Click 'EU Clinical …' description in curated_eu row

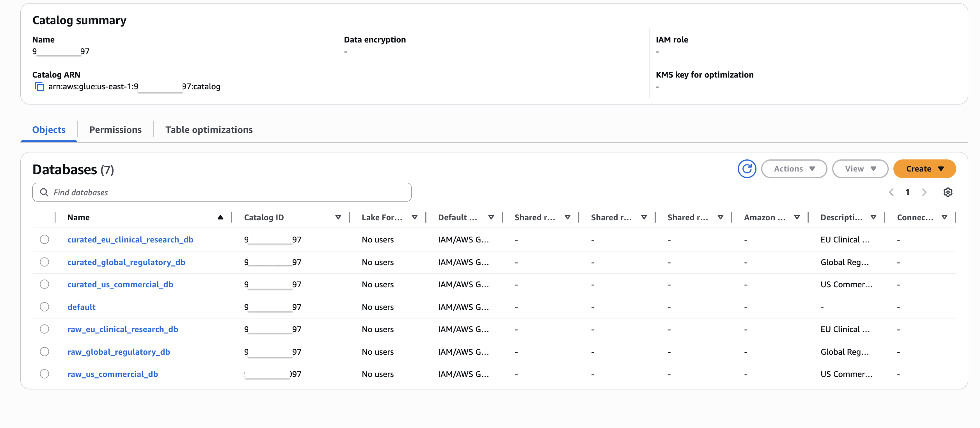click(x=845, y=240)
